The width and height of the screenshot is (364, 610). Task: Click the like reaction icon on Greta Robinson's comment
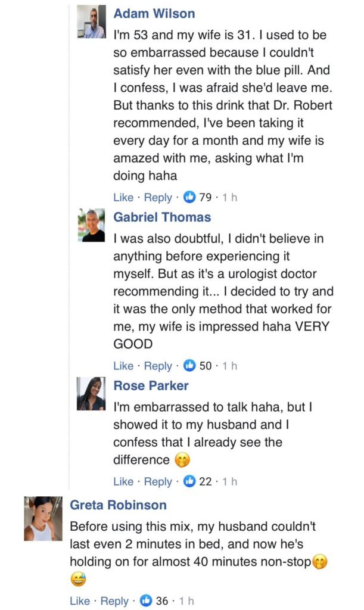(147, 601)
